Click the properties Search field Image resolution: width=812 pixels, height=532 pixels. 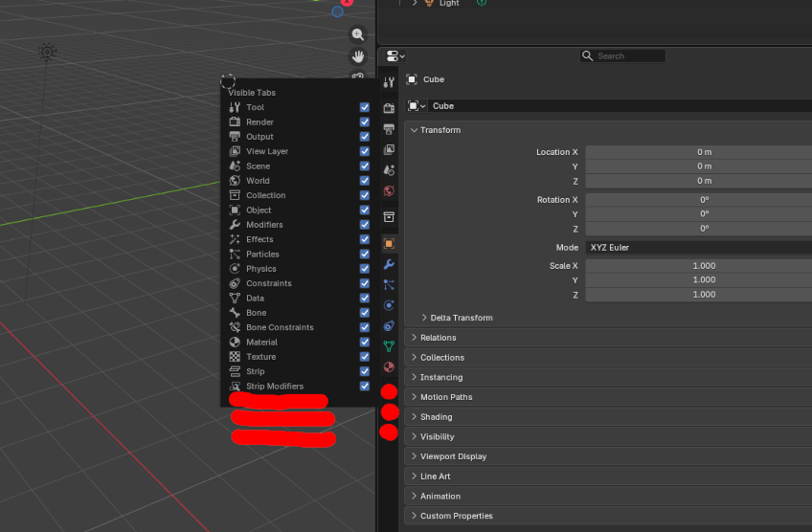[623, 55]
